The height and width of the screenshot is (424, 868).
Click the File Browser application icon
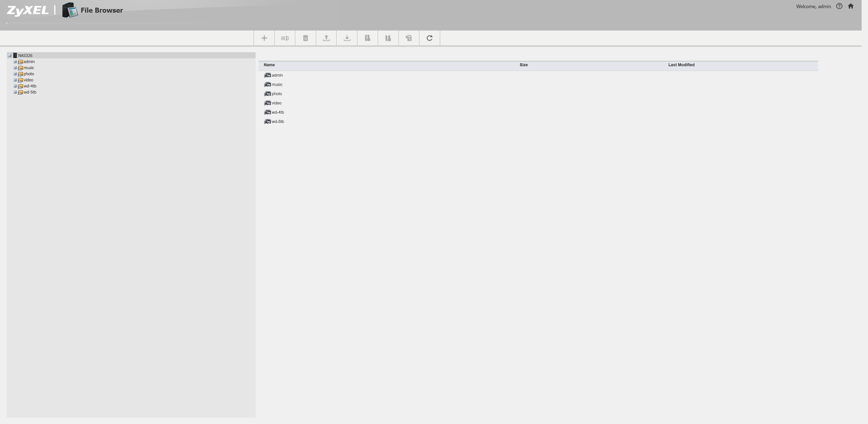[x=70, y=10]
